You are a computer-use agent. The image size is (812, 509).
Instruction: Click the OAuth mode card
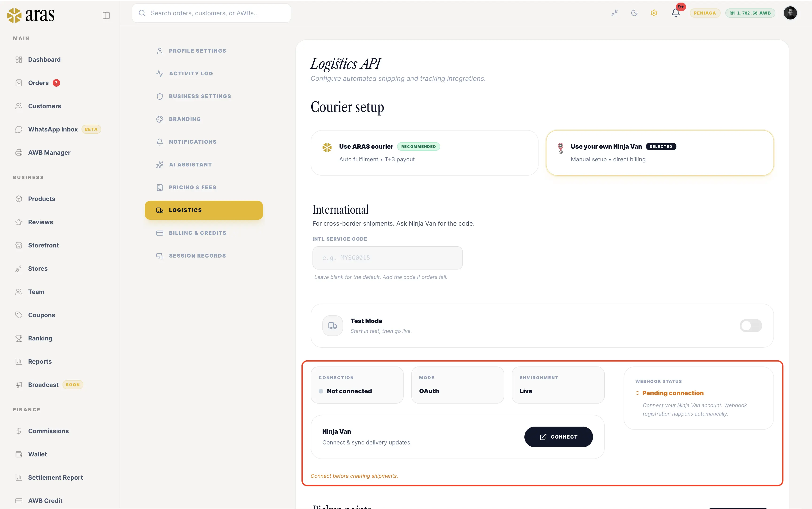tap(457, 385)
